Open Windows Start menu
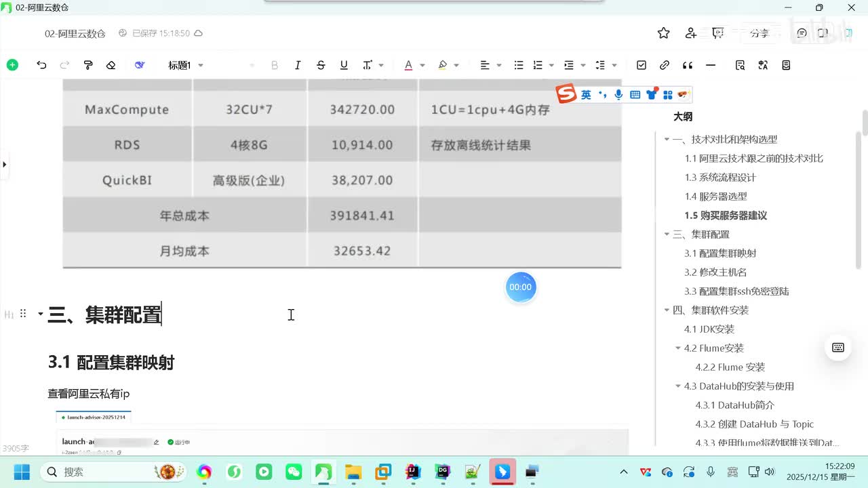868x488 pixels. 21,472
